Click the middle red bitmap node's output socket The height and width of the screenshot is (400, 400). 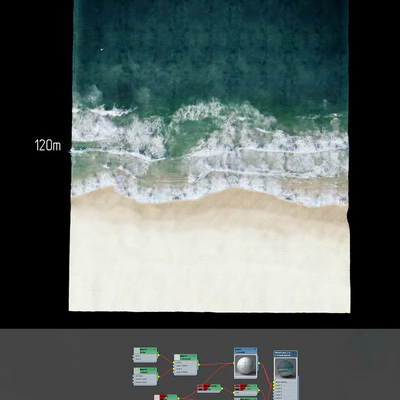222,389
